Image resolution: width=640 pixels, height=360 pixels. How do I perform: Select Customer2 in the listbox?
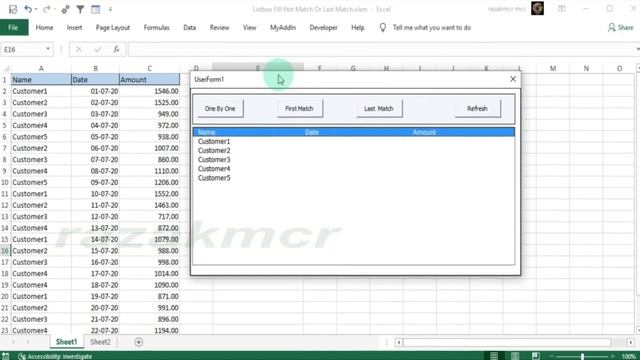tap(353, 150)
